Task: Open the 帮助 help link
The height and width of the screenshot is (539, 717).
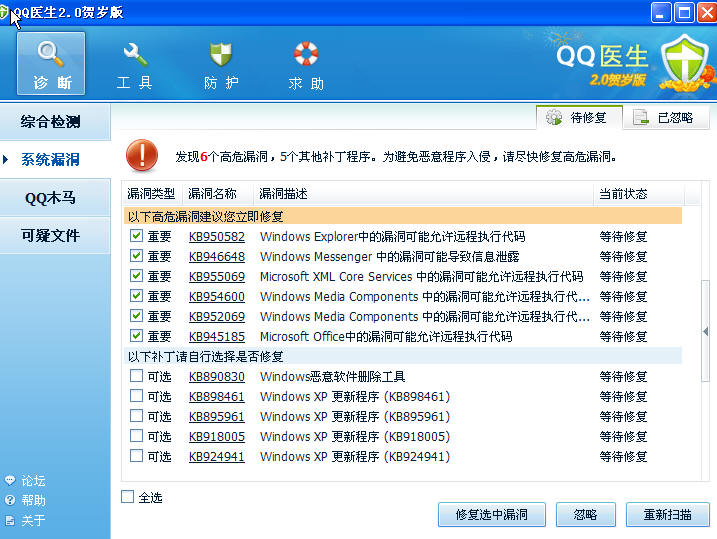Action: tap(33, 501)
